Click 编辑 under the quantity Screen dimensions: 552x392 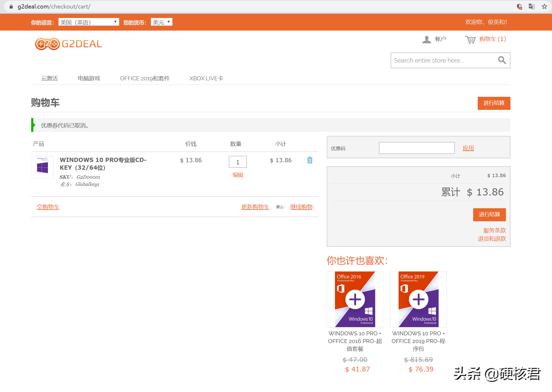point(238,175)
